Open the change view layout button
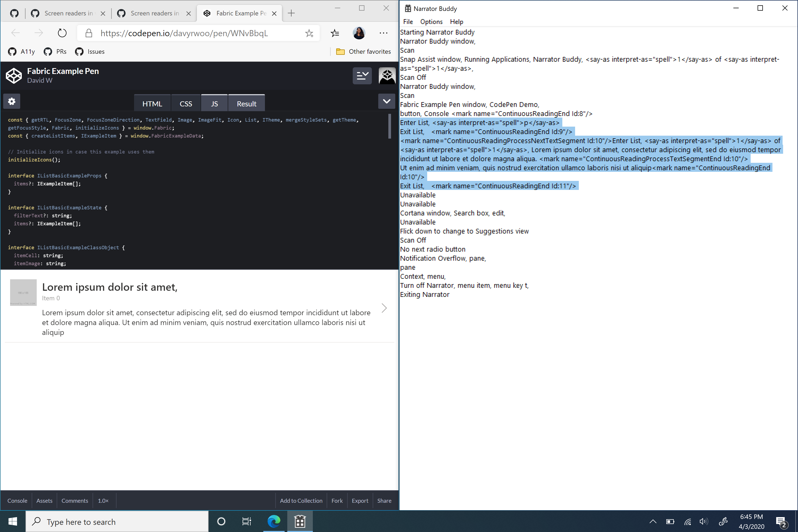 [362, 75]
